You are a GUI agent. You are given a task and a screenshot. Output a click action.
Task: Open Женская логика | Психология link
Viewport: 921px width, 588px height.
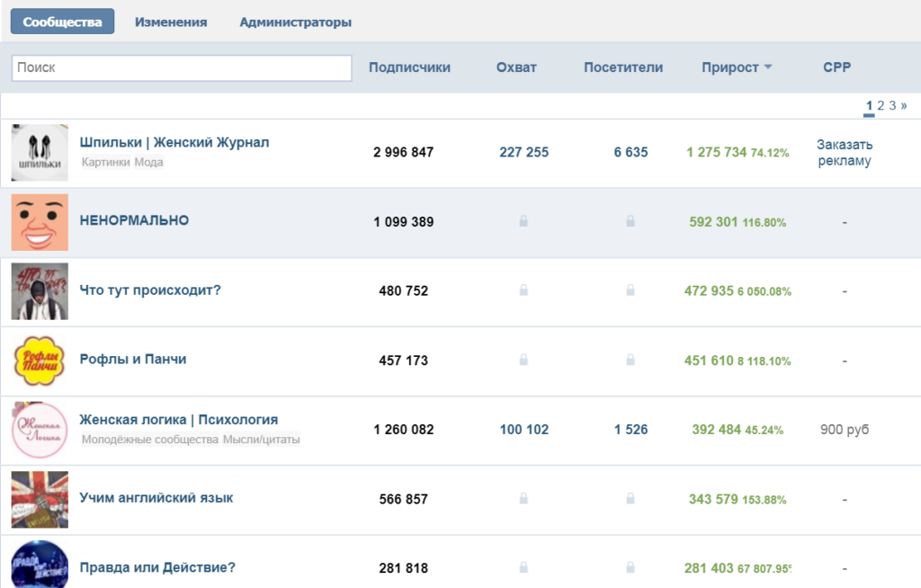tap(179, 420)
